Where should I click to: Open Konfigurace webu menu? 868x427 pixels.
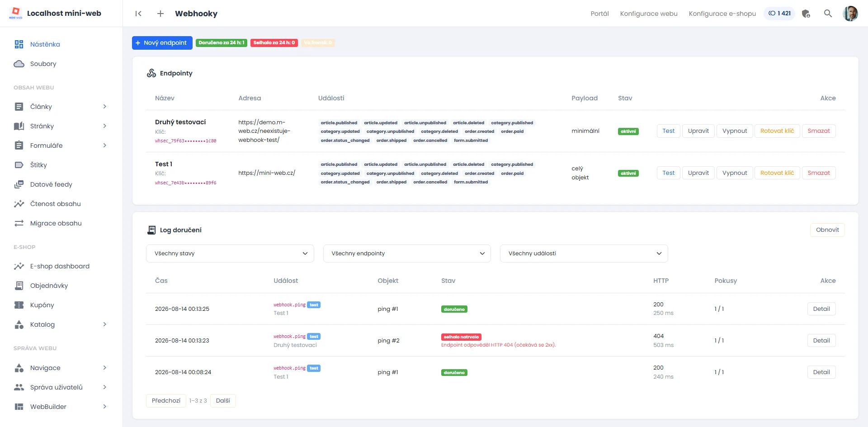pyautogui.click(x=649, y=14)
